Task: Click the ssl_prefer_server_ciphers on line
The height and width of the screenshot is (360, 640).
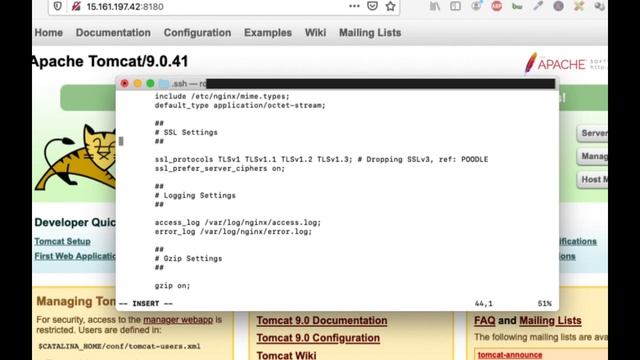Action: [220, 169]
